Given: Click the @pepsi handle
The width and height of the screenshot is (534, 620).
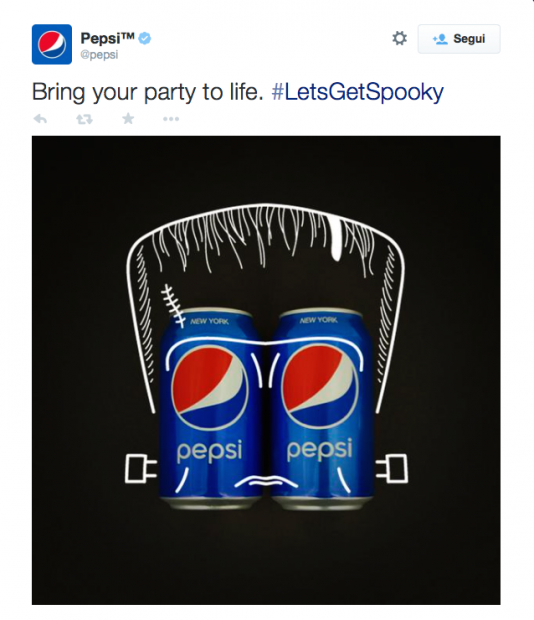Looking at the screenshot, I should (99, 55).
